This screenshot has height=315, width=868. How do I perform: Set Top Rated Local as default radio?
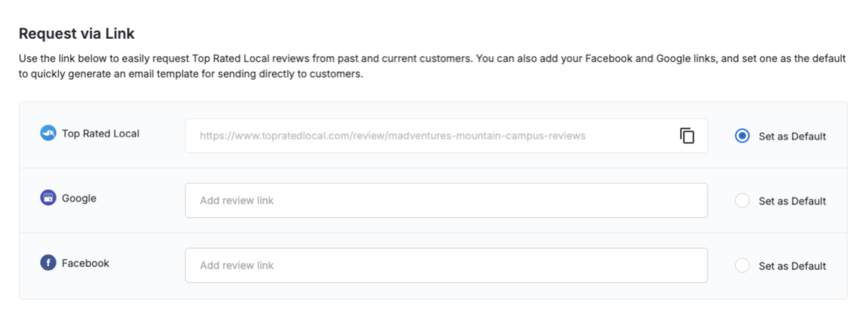pos(742,136)
